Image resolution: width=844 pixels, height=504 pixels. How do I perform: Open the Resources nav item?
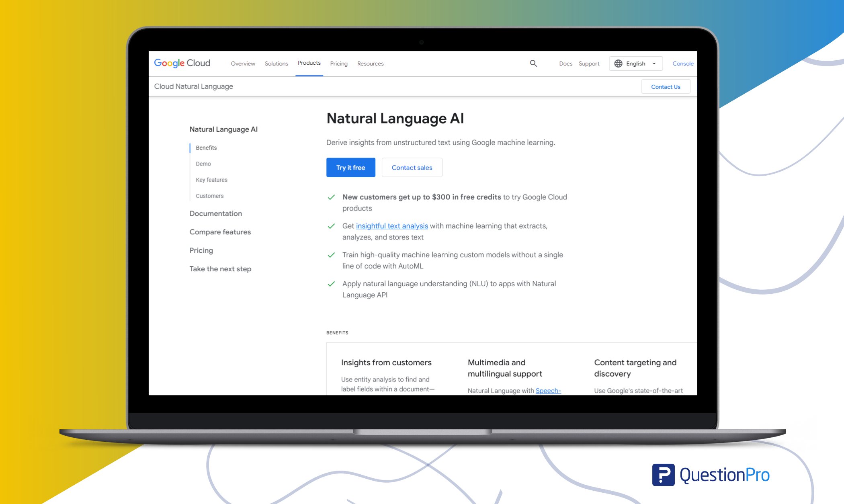(x=370, y=64)
